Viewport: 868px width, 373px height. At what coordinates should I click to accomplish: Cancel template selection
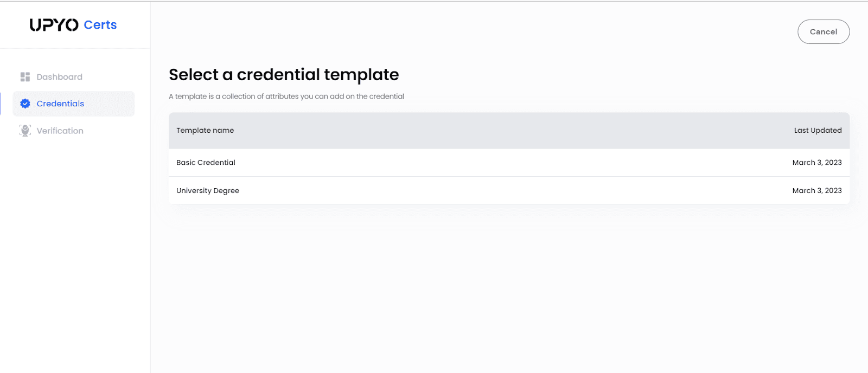824,32
